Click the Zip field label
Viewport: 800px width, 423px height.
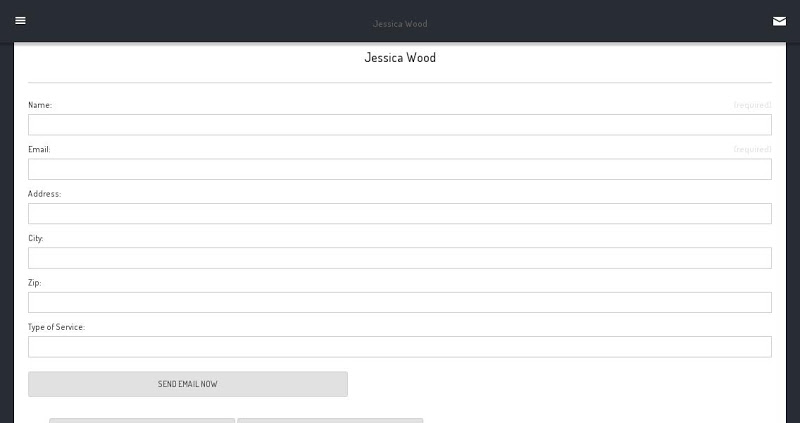click(x=35, y=282)
